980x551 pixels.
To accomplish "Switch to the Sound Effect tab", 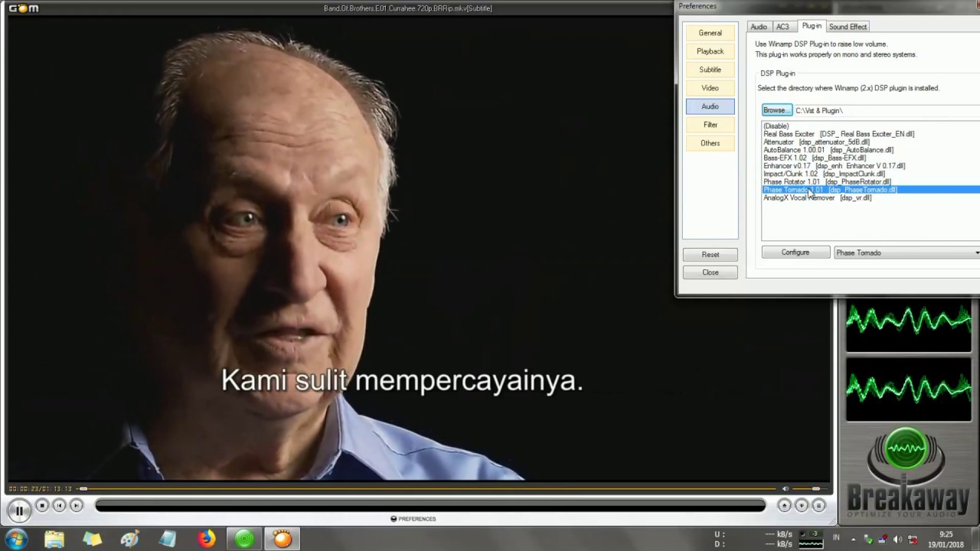I will coord(848,27).
